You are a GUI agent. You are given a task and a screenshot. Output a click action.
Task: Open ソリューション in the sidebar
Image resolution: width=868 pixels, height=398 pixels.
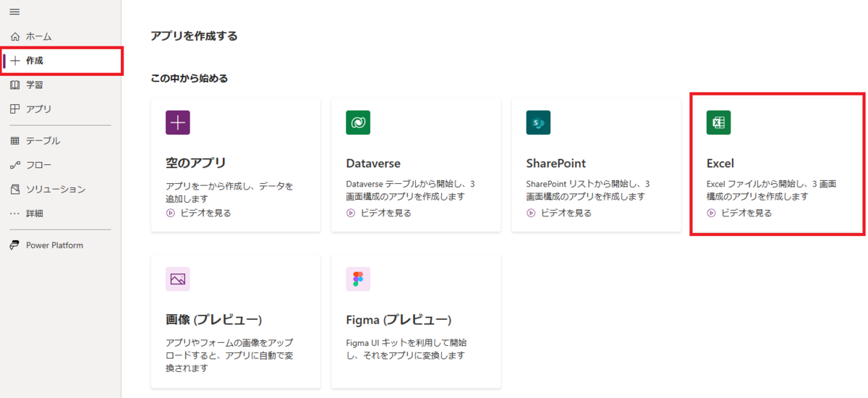pos(61,190)
